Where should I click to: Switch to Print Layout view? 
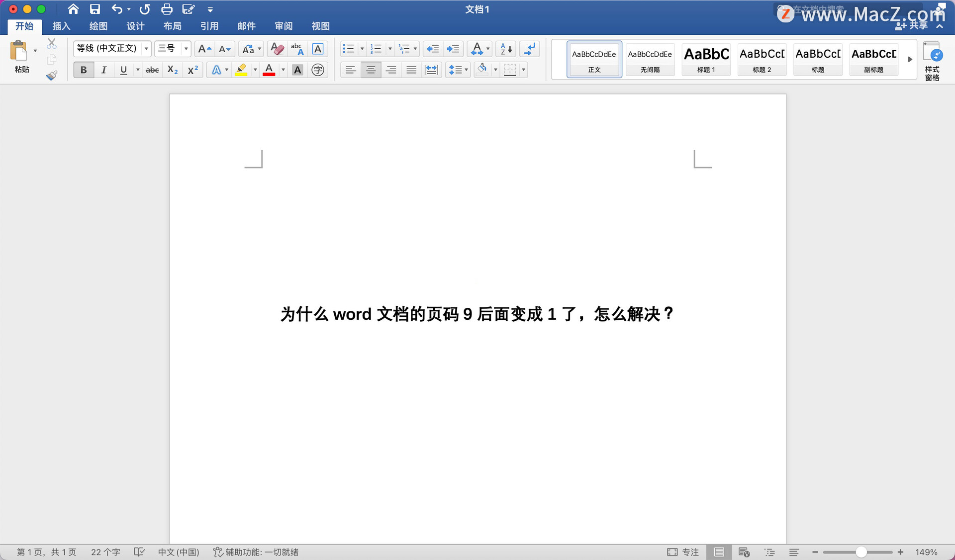(x=719, y=552)
